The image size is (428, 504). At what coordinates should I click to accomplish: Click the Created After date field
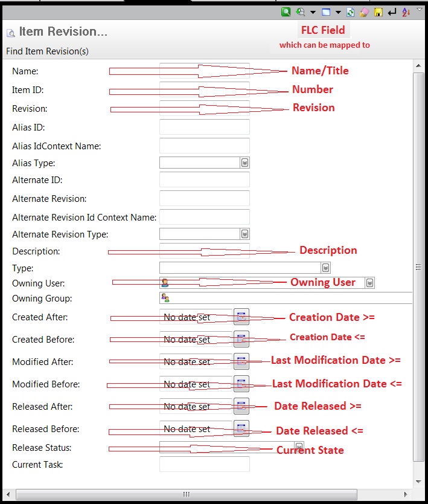[x=196, y=317]
